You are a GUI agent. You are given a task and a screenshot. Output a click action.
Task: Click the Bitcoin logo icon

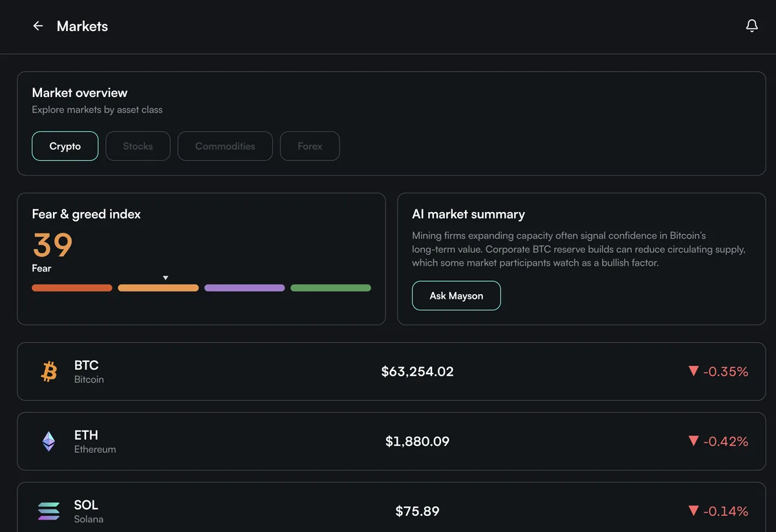49,372
